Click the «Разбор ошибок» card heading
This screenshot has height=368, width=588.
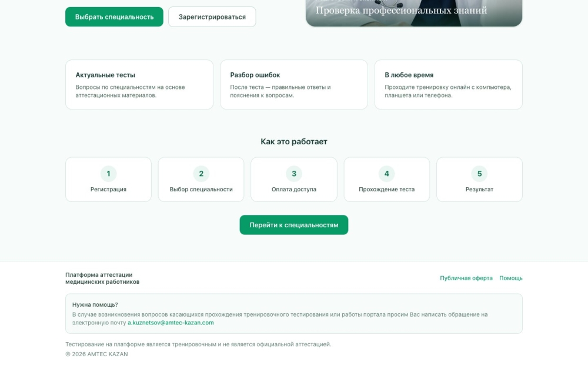(x=255, y=75)
